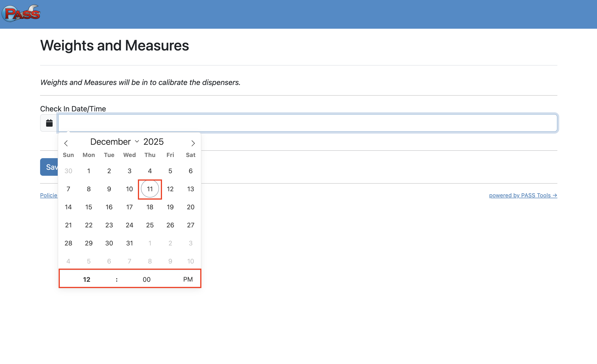Pick December 25 on the calendar
Viewport: 597px width, 364px height.
point(150,225)
